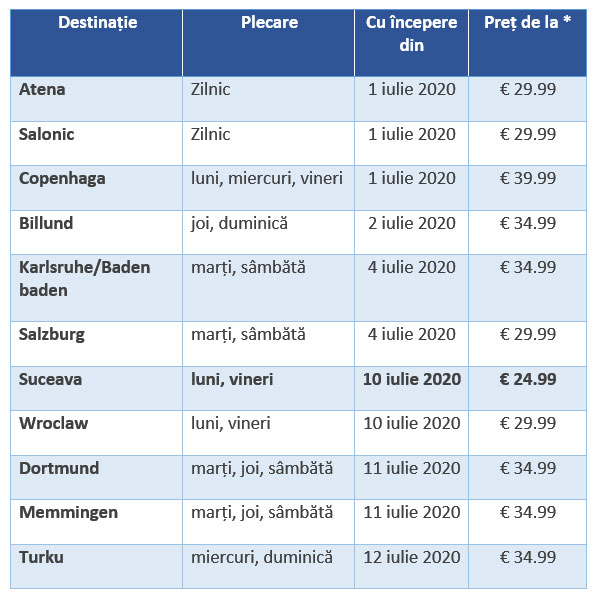Image resolution: width=595 pixels, height=601 pixels.
Task: Click the miercuri, duminică departure cell
Action: pyautogui.click(x=268, y=567)
